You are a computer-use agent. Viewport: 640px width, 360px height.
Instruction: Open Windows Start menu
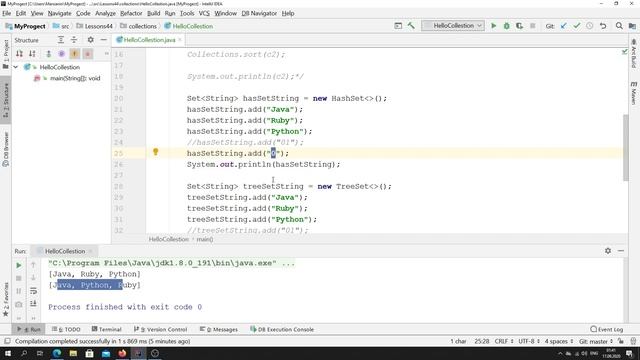click(x=8, y=353)
